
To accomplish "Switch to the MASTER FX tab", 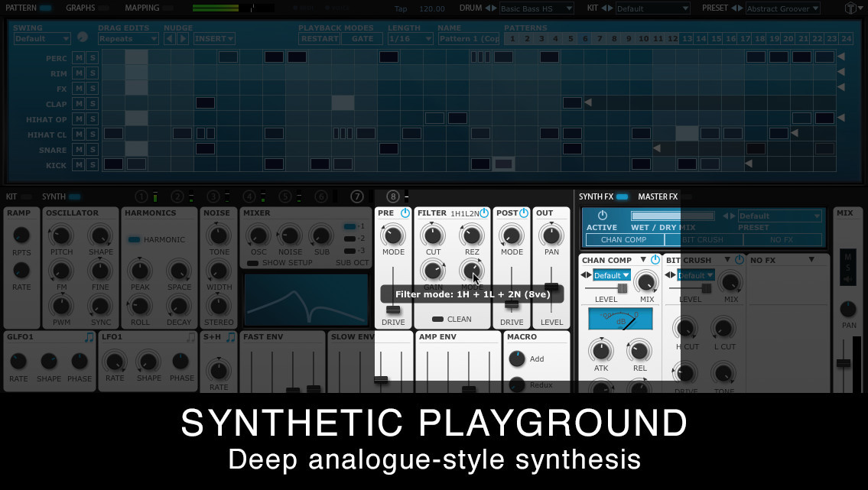I will [x=658, y=196].
